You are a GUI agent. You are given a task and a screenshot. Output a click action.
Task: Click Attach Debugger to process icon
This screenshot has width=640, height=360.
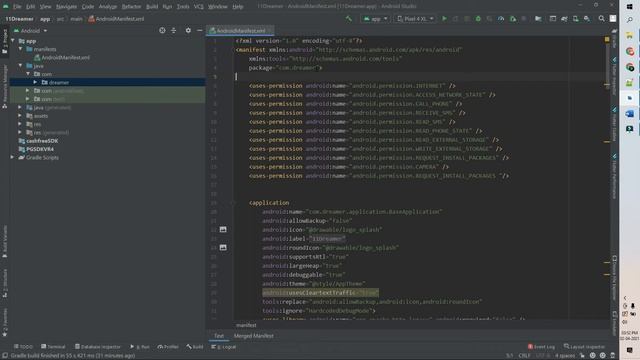coord(513,19)
